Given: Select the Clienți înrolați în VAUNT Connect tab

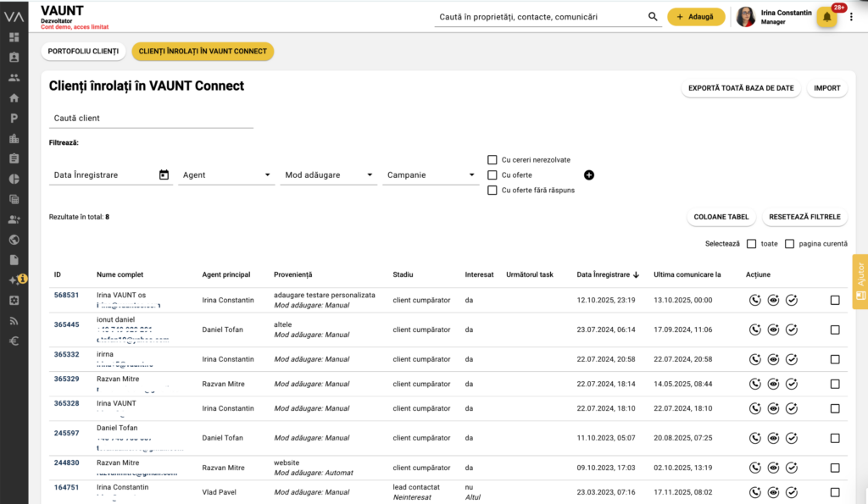Looking at the screenshot, I should coord(203,52).
